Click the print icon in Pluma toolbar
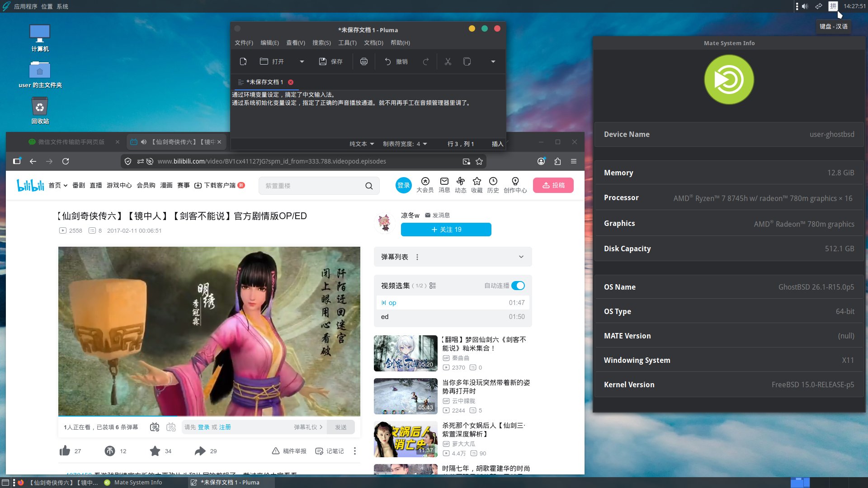Viewport: 868px width, 488px height. tap(364, 61)
